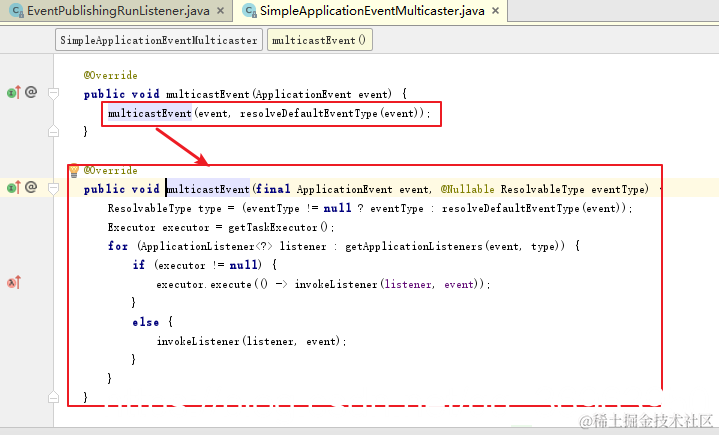The width and height of the screenshot is (719, 435).
Task: Click first @Override annotation
Action: tap(111, 75)
